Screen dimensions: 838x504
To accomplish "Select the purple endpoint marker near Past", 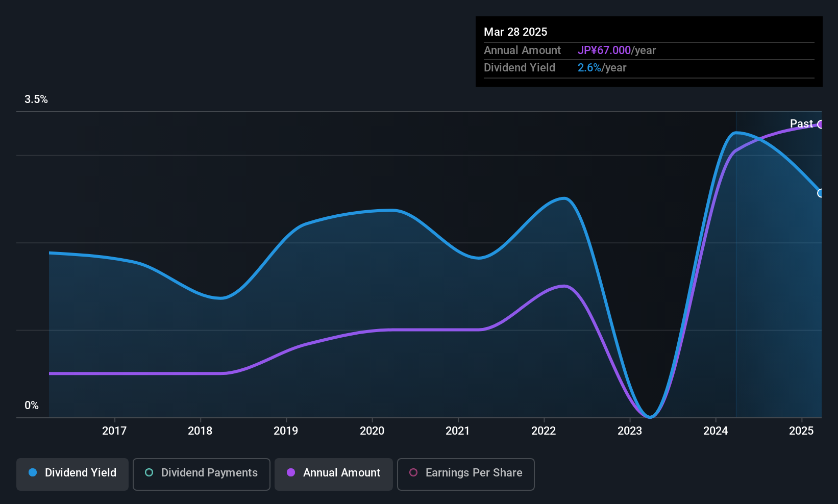I will (820, 124).
